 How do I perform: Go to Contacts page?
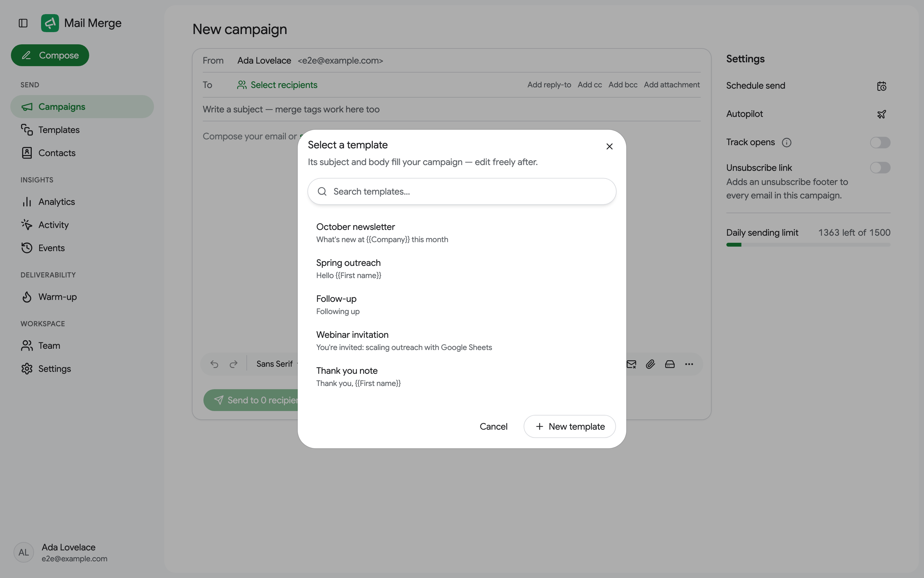82,153
